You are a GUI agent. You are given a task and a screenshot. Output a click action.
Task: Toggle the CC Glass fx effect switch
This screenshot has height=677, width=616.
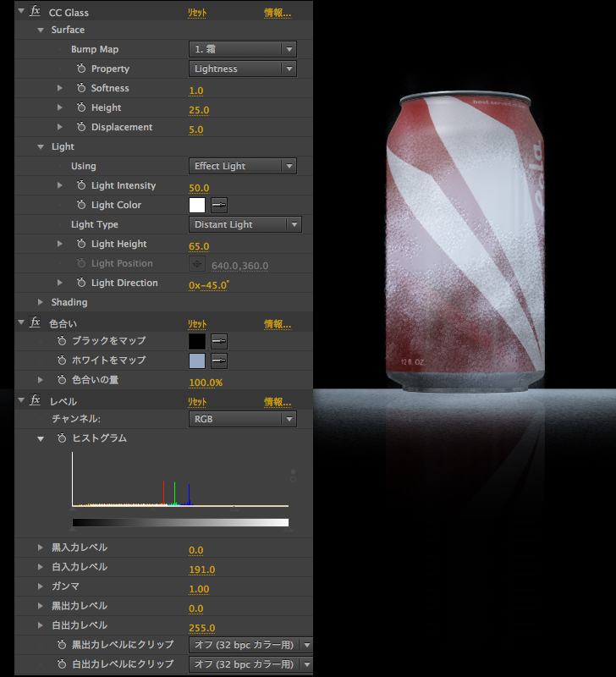click(35, 12)
